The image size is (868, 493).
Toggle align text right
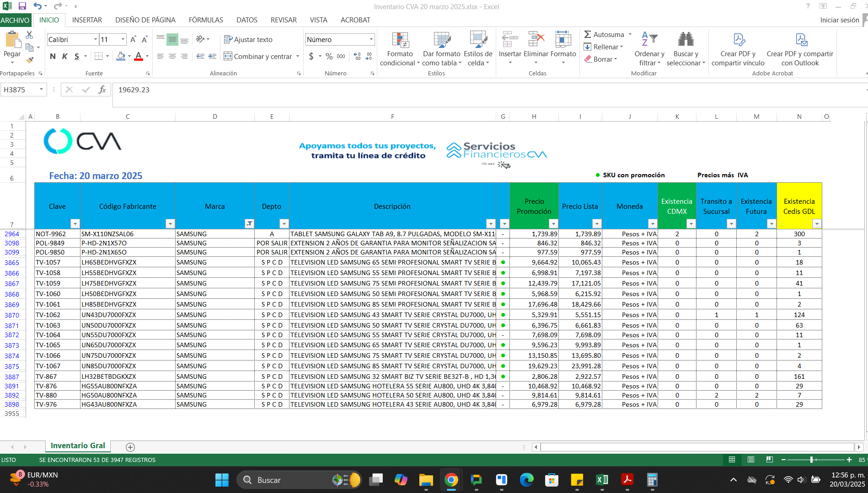(x=184, y=56)
